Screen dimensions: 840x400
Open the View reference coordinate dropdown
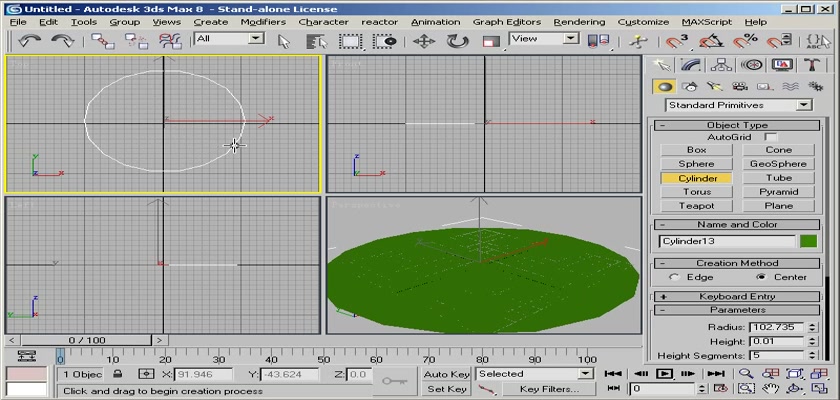tap(544, 39)
